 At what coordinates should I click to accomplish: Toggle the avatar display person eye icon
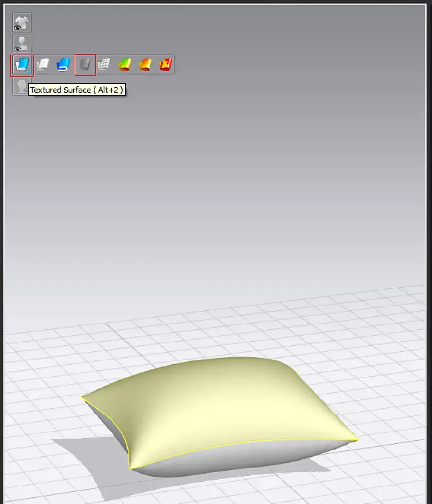click(x=22, y=43)
